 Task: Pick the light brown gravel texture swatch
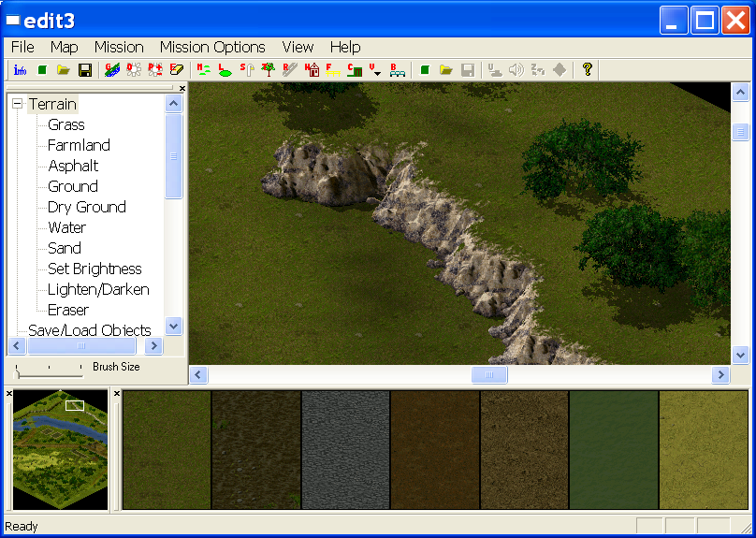[x=525, y=450]
